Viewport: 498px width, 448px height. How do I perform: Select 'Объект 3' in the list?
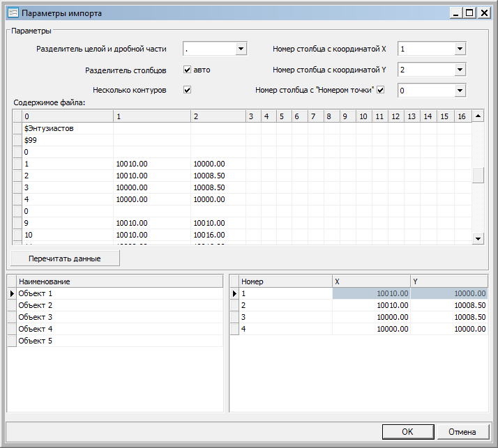pyautogui.click(x=36, y=317)
